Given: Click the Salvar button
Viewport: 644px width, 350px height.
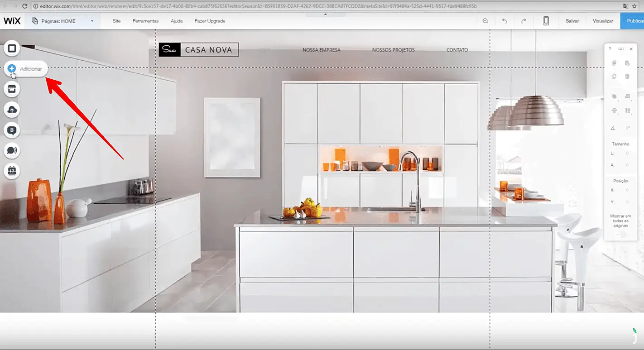Looking at the screenshot, I should pyautogui.click(x=572, y=21).
